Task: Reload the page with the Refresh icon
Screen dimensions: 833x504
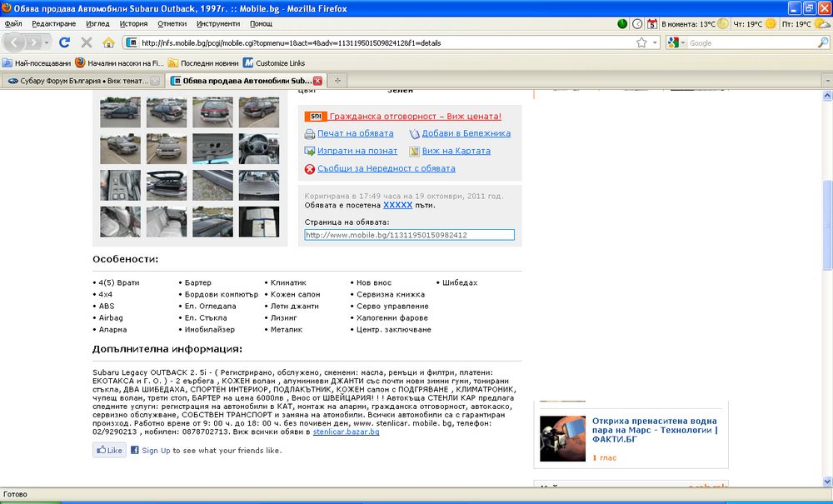Action: point(64,42)
